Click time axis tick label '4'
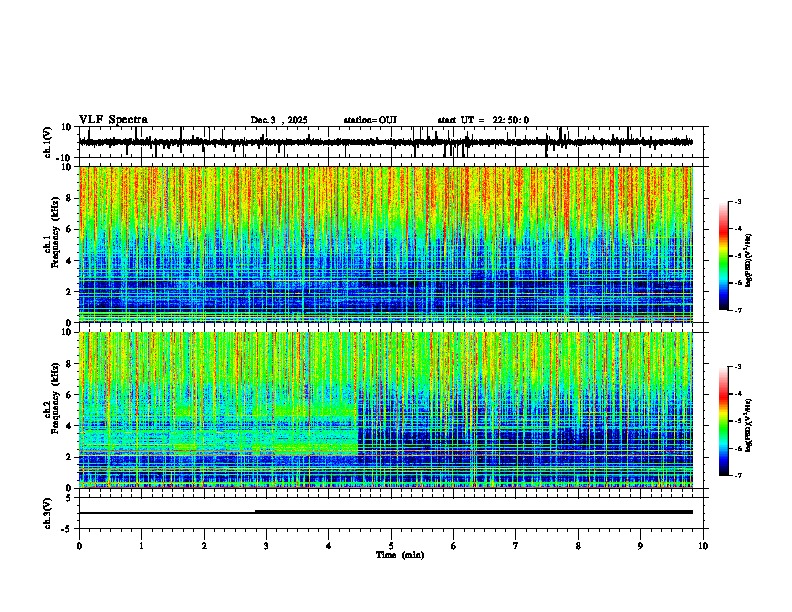Image resolution: width=792 pixels, height=612 pixels. (329, 545)
